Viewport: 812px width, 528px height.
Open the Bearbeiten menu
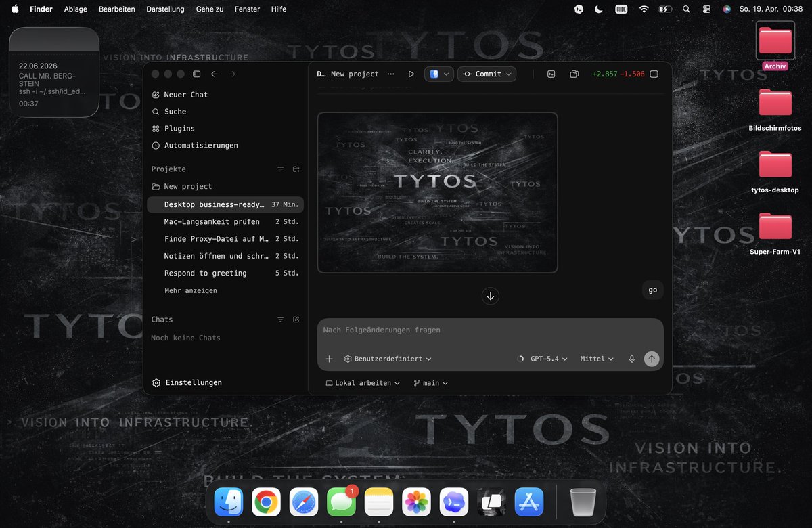[x=116, y=9]
